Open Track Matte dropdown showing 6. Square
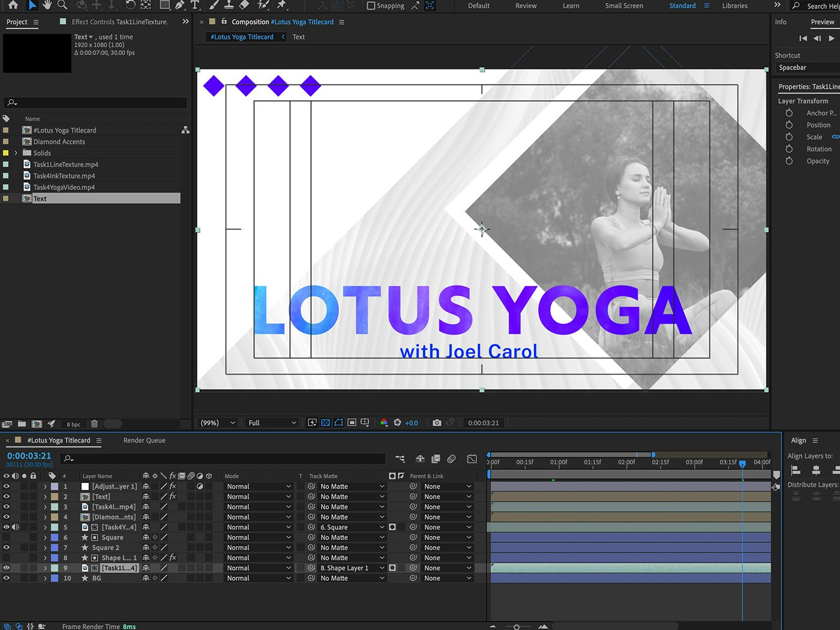Screen dimensions: 840x630 [352, 527]
